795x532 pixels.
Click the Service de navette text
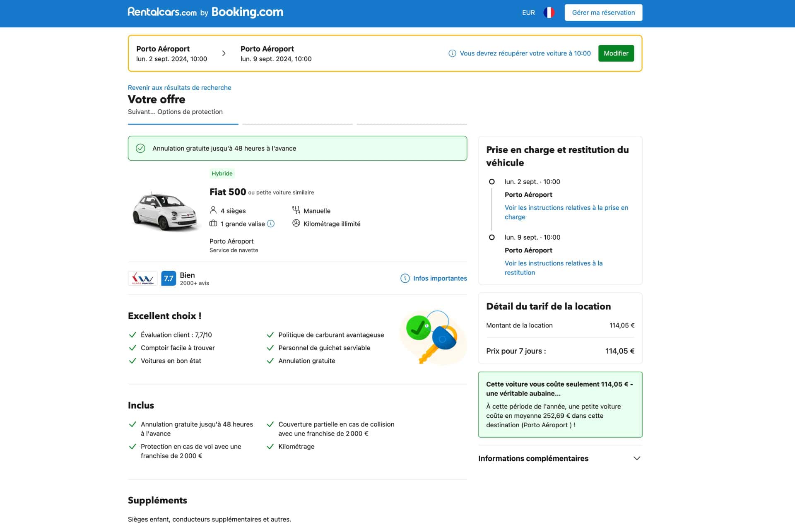pyautogui.click(x=234, y=250)
